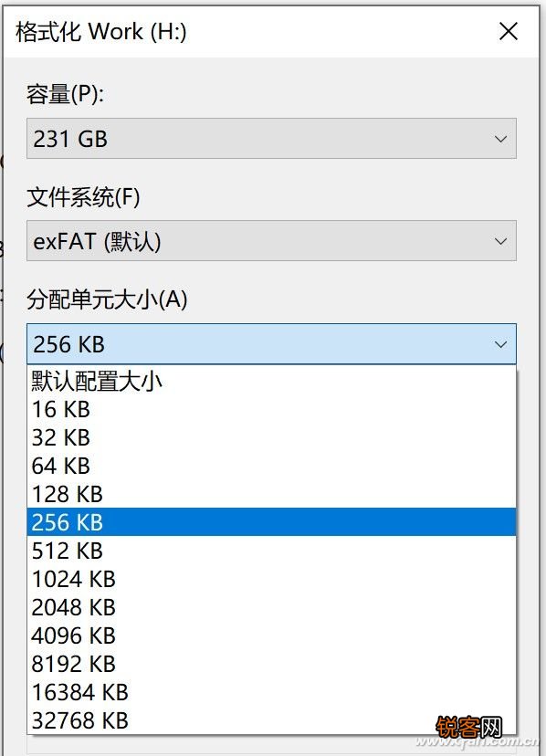Select 16384 KB from the list
546x756 pixels.
80,692
